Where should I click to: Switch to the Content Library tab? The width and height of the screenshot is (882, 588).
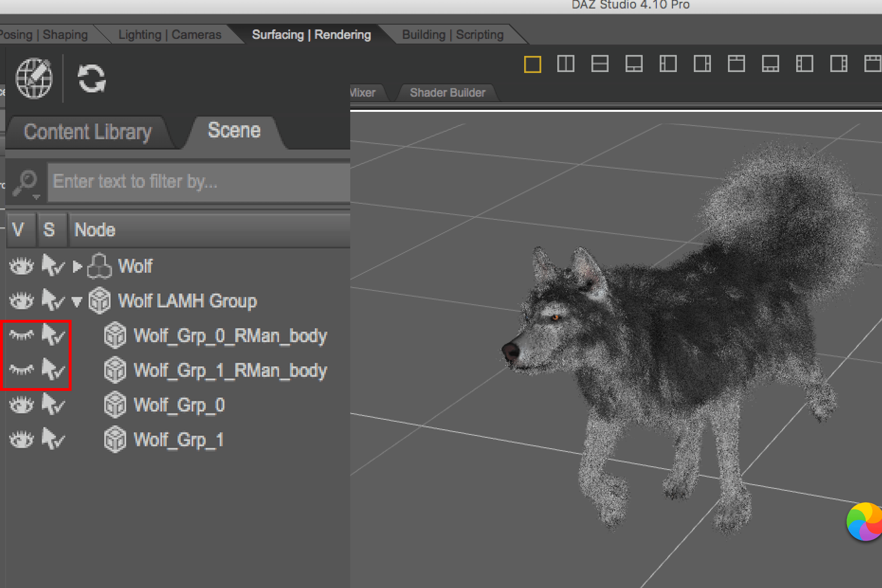pyautogui.click(x=88, y=132)
